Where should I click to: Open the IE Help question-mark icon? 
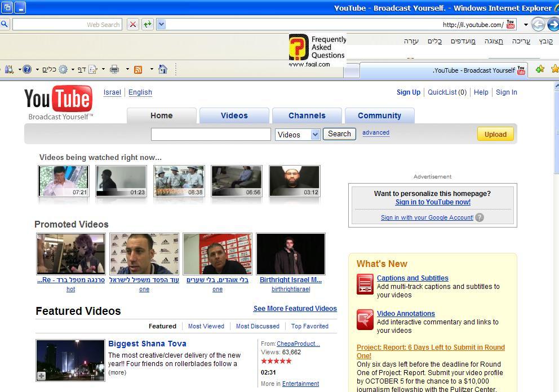(26, 69)
